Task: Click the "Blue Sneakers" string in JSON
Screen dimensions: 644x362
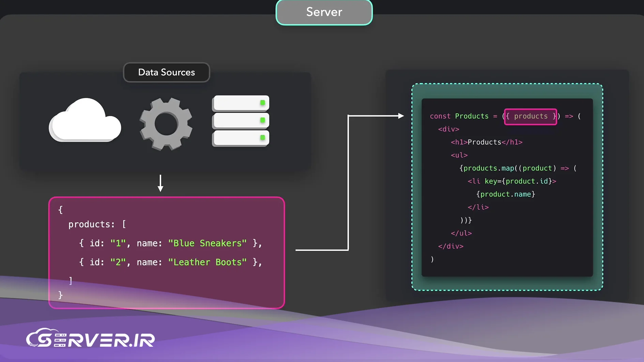Action: coord(207,243)
